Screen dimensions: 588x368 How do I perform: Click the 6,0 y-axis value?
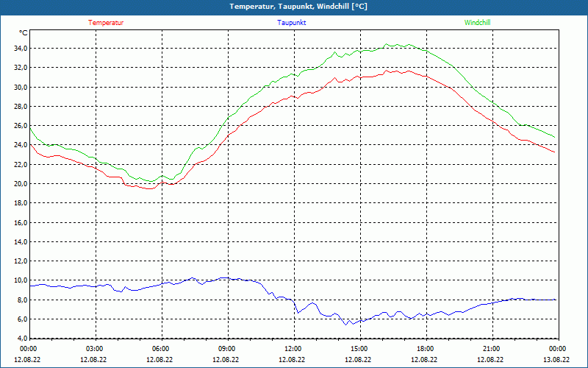[x=22, y=319]
